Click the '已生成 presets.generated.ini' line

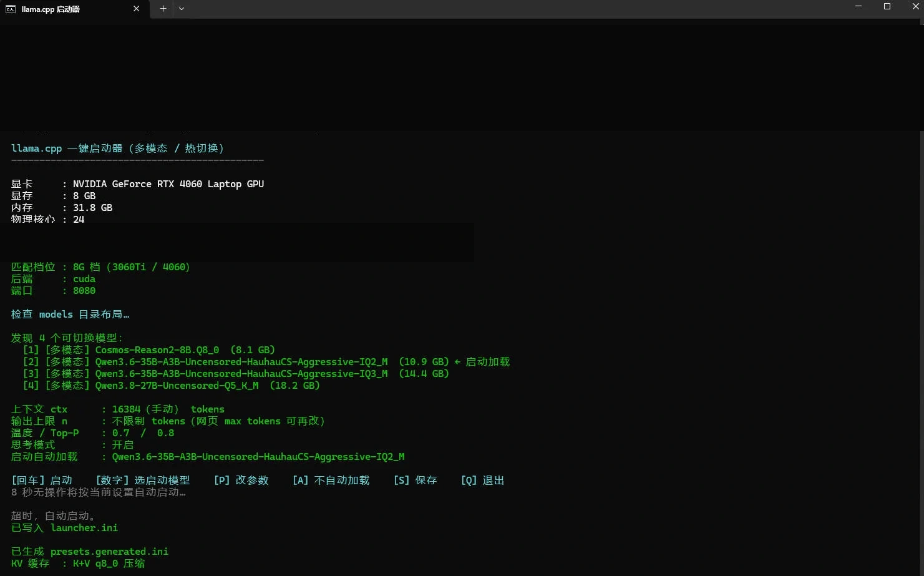[x=90, y=552]
